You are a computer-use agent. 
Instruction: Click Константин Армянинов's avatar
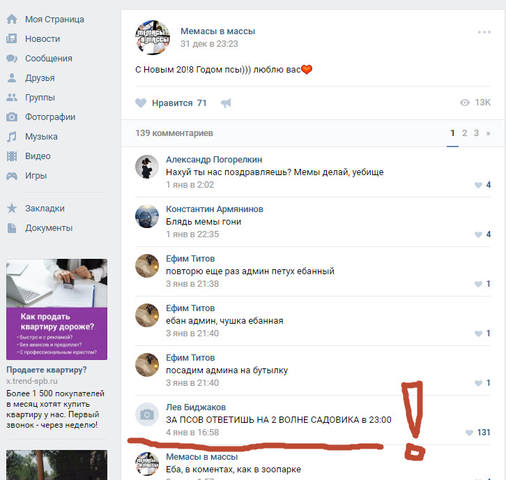(x=147, y=216)
